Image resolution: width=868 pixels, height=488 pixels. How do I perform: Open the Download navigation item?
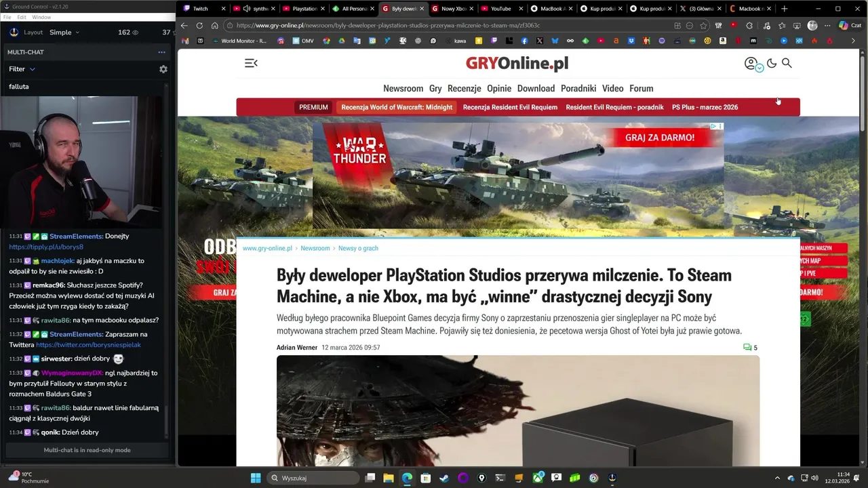[x=536, y=88]
